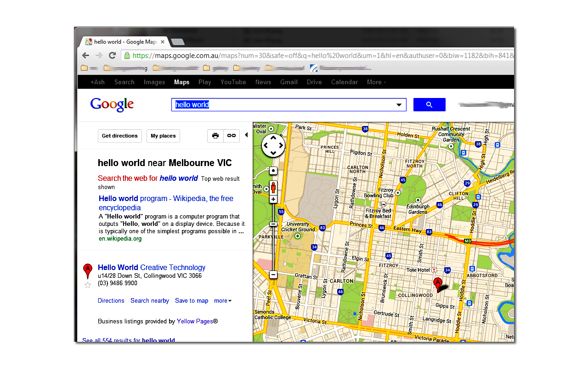This screenshot has width=588, height=368.
Task: Click the Edinburgh Gardens park icon
Action: click(x=418, y=200)
